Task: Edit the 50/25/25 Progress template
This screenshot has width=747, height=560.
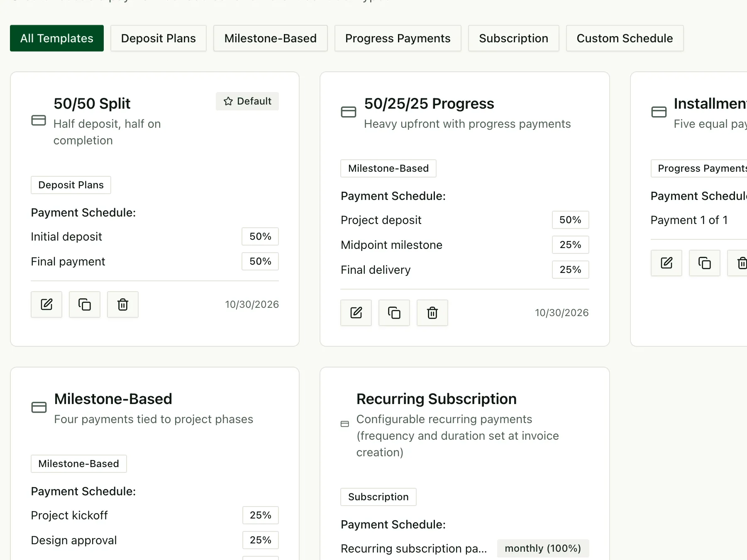Action: tap(356, 313)
